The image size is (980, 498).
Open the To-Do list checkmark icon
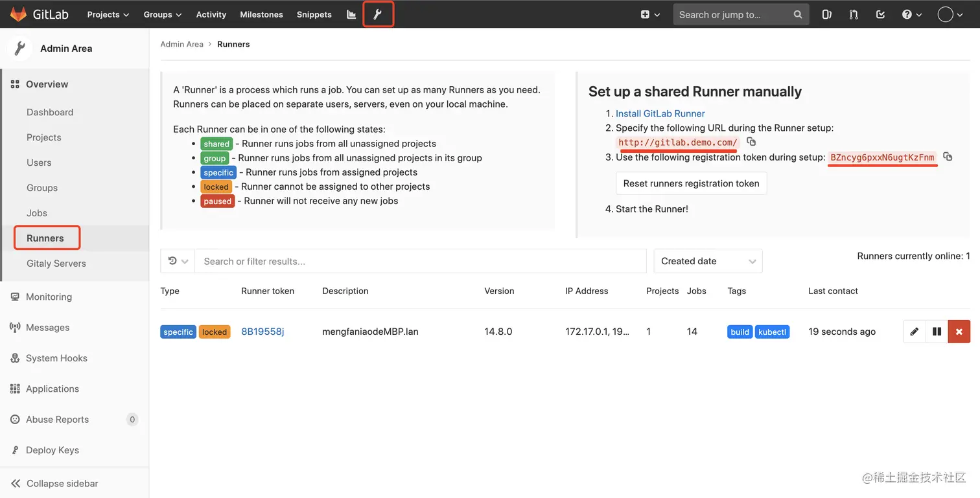880,14
